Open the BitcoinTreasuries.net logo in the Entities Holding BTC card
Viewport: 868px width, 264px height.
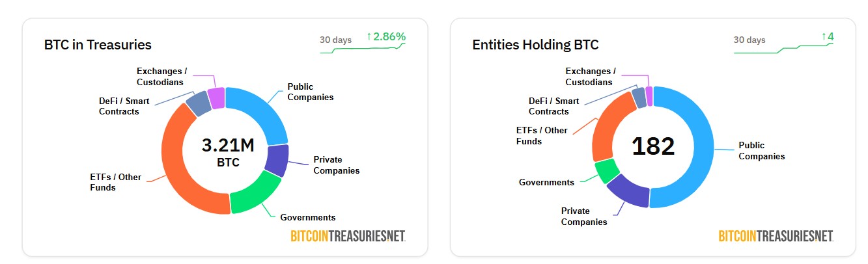776,235
